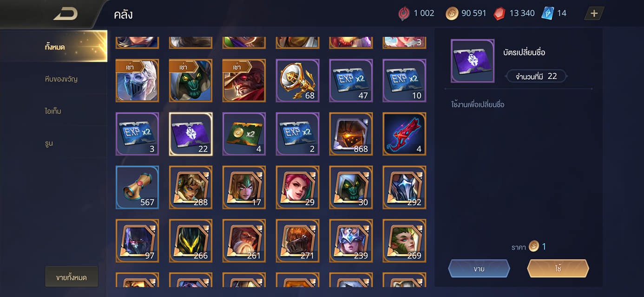This screenshot has height=297, width=644.
Task: Choose the EXP x2 card with 3
Action: tap(137, 134)
